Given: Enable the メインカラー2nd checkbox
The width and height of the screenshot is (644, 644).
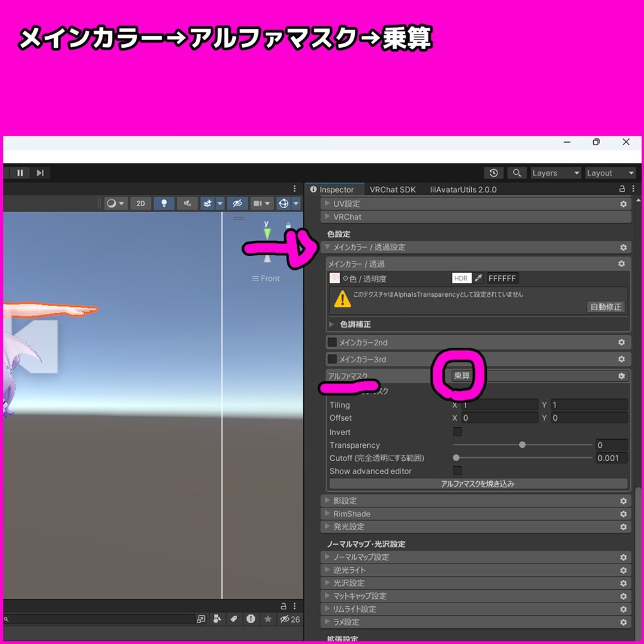Looking at the screenshot, I should [332, 342].
